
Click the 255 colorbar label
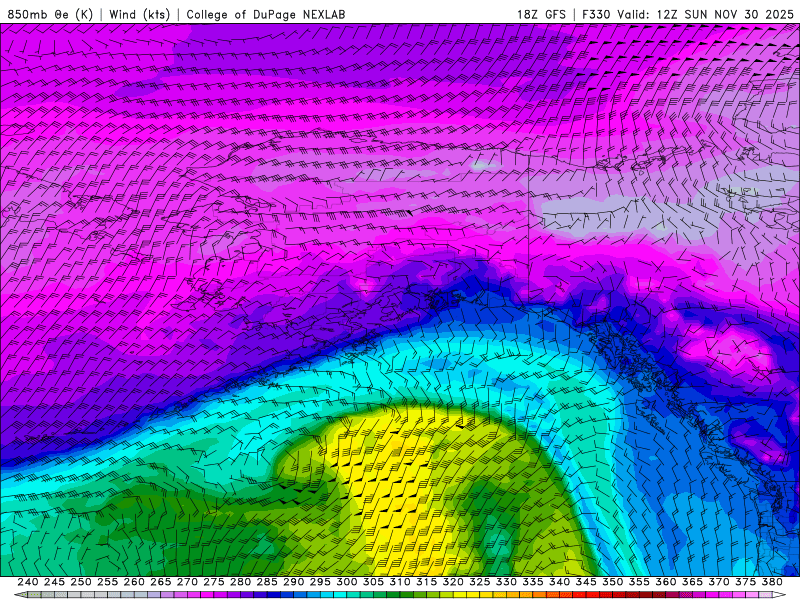pos(107,582)
